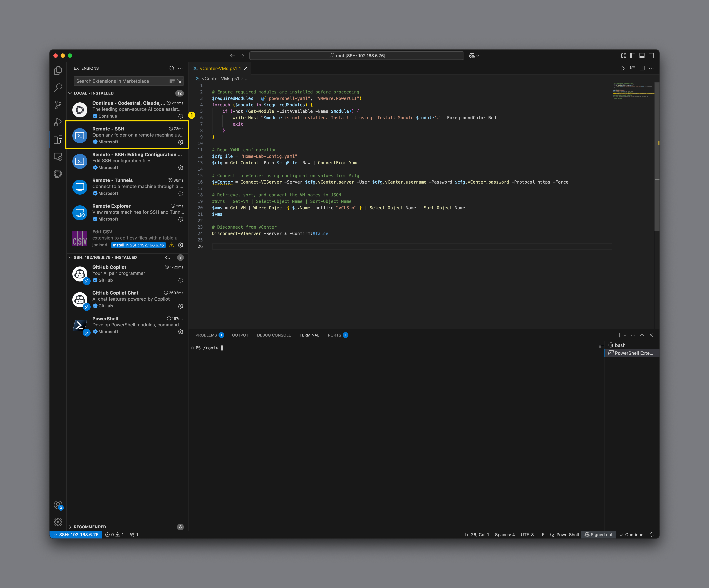Switch to the Ports panel tab
The image size is (709, 588).
[334, 335]
